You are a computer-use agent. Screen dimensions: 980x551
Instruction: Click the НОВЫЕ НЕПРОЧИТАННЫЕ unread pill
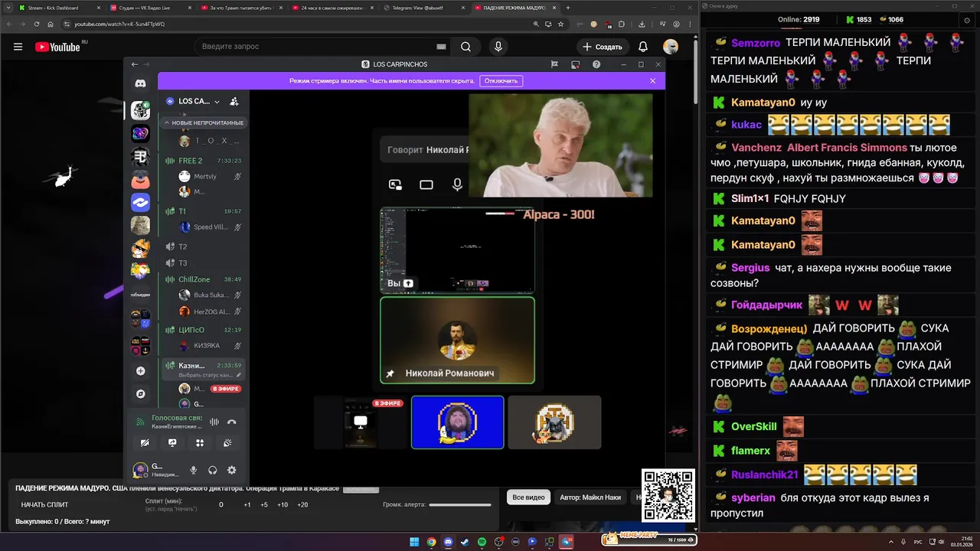tap(203, 122)
